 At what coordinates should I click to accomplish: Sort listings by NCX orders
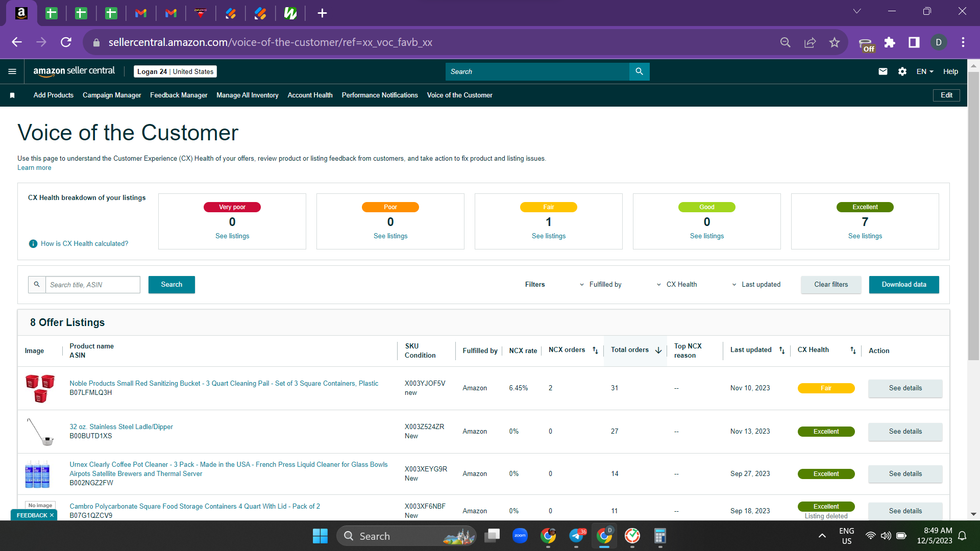[x=595, y=350]
